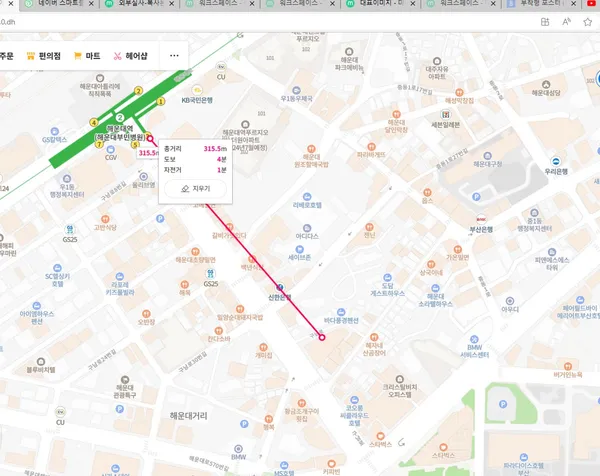Click the read aloud icon in address bar
The width and height of the screenshot is (600, 476).
pos(566,22)
